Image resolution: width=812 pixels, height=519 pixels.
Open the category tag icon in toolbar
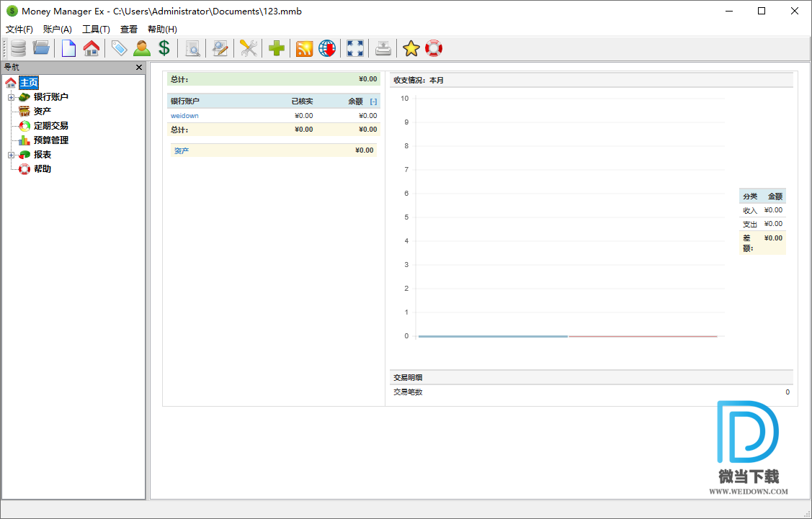pos(119,48)
